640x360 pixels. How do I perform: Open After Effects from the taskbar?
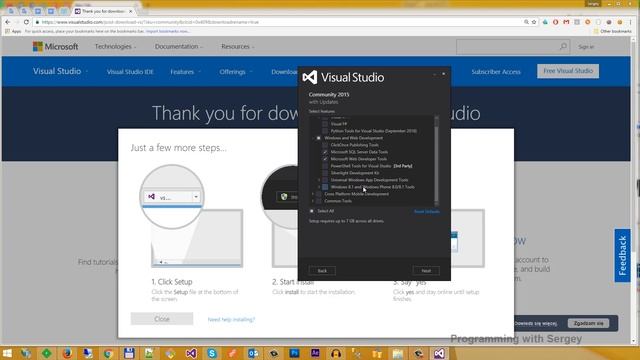[315, 353]
